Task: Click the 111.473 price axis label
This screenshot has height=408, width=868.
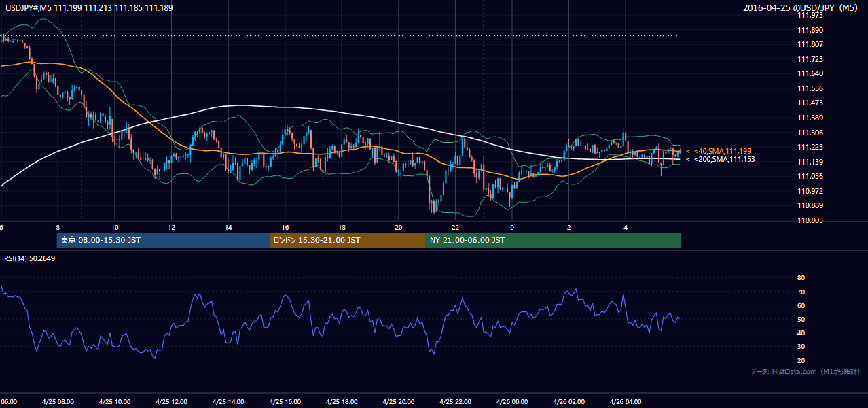Action: [x=810, y=103]
